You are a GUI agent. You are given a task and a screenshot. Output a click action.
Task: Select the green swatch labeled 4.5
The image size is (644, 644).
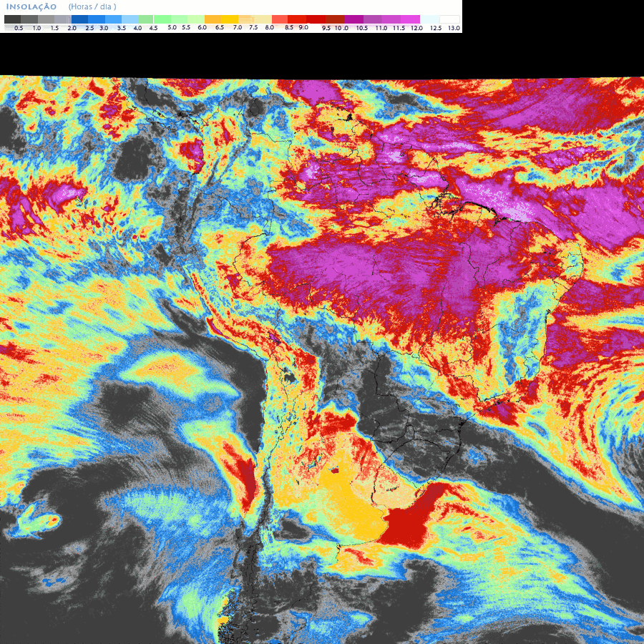click(146, 19)
